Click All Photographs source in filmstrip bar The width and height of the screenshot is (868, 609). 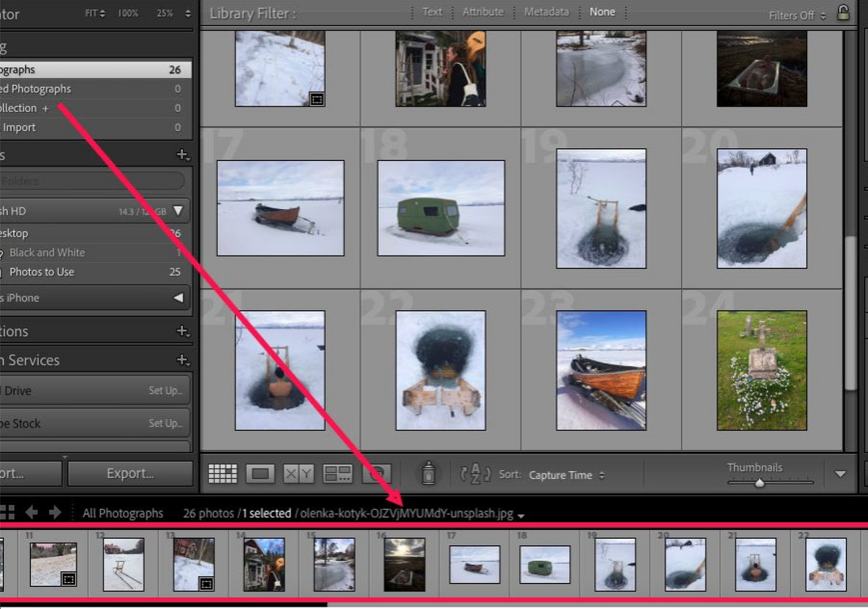(123, 514)
